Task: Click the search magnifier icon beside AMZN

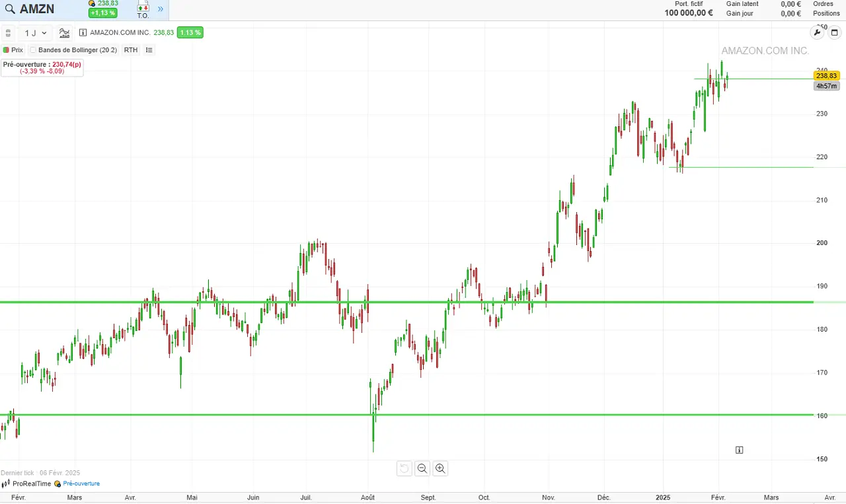Action: click(10, 9)
